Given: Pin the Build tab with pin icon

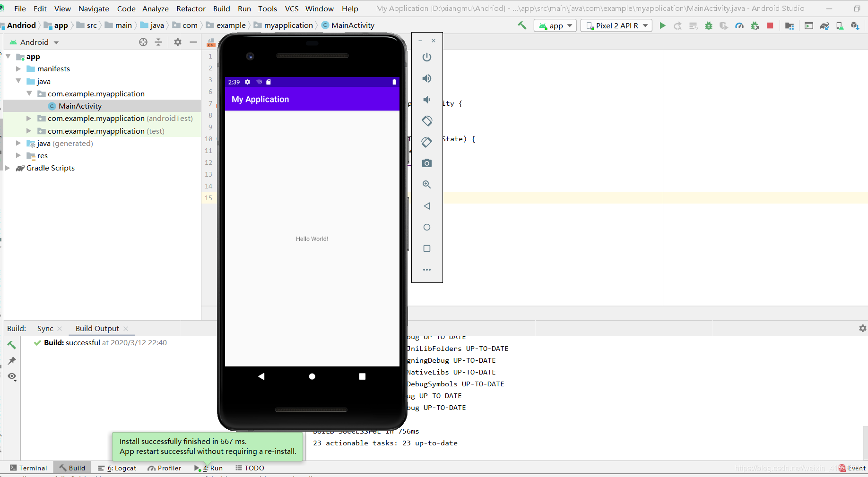Looking at the screenshot, I should pyautogui.click(x=12, y=361).
